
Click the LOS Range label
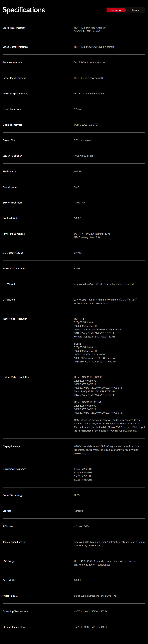[x=9, y=561]
